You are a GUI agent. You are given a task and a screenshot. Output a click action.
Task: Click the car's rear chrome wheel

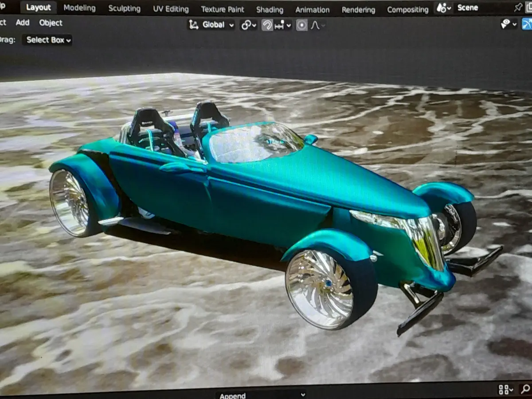pos(70,203)
